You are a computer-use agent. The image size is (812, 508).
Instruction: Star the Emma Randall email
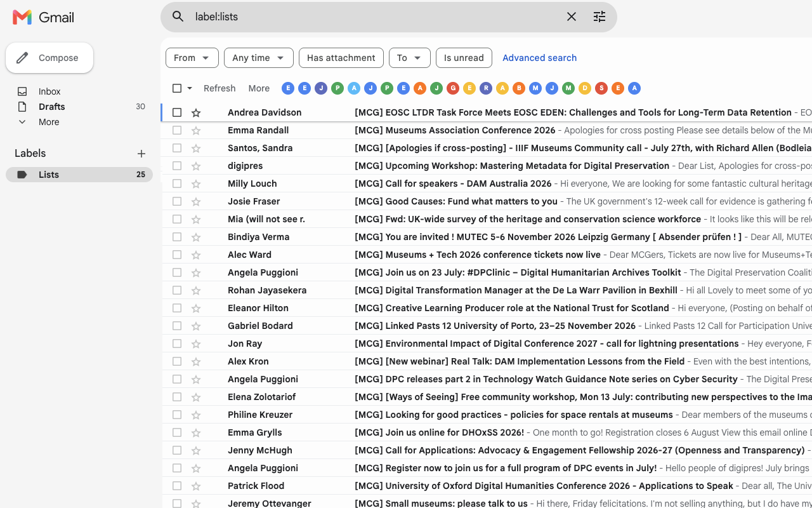click(x=196, y=130)
